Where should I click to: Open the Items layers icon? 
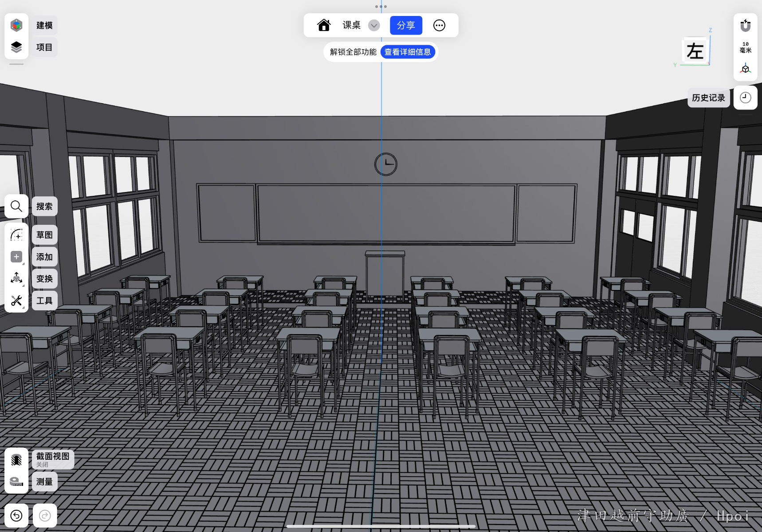pyautogui.click(x=16, y=47)
